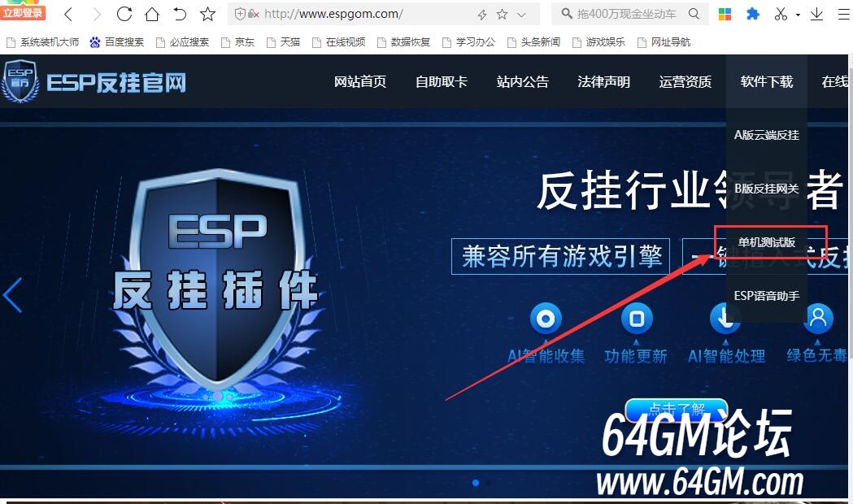Open the 网址导航 bookmark
This screenshot has height=504, width=853.
(664, 42)
